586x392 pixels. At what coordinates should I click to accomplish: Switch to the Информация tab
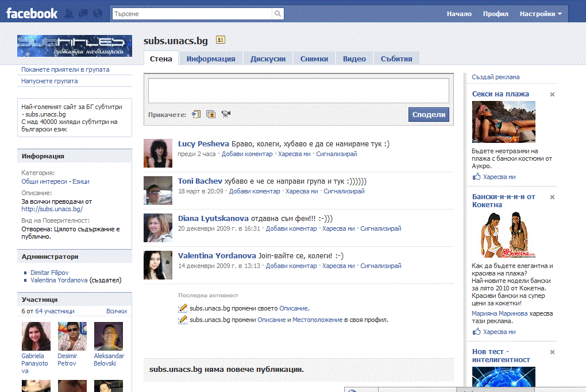coord(211,59)
